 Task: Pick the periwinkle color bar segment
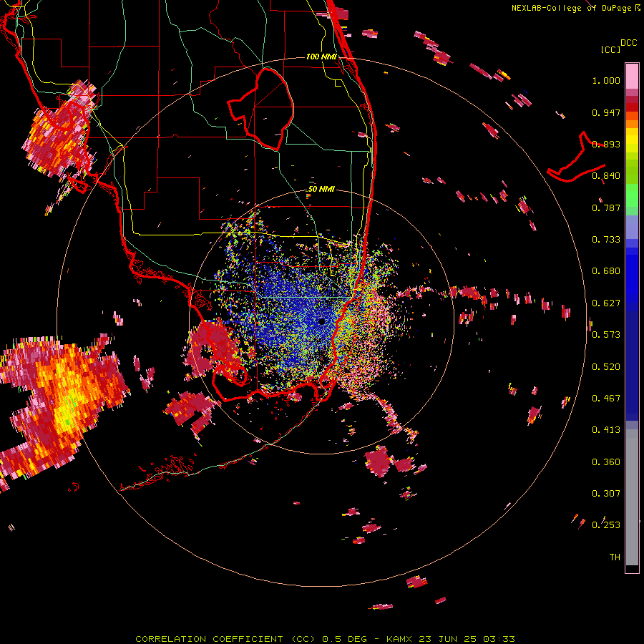point(632,228)
